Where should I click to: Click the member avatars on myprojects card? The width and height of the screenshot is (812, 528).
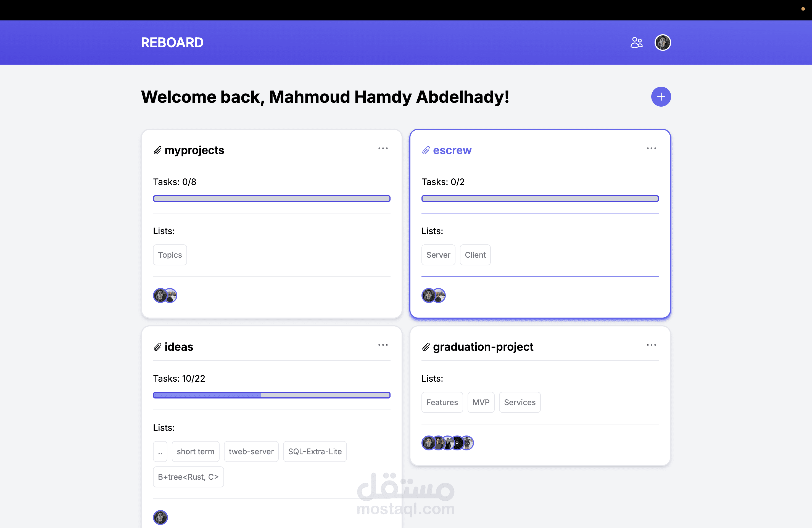click(x=165, y=296)
